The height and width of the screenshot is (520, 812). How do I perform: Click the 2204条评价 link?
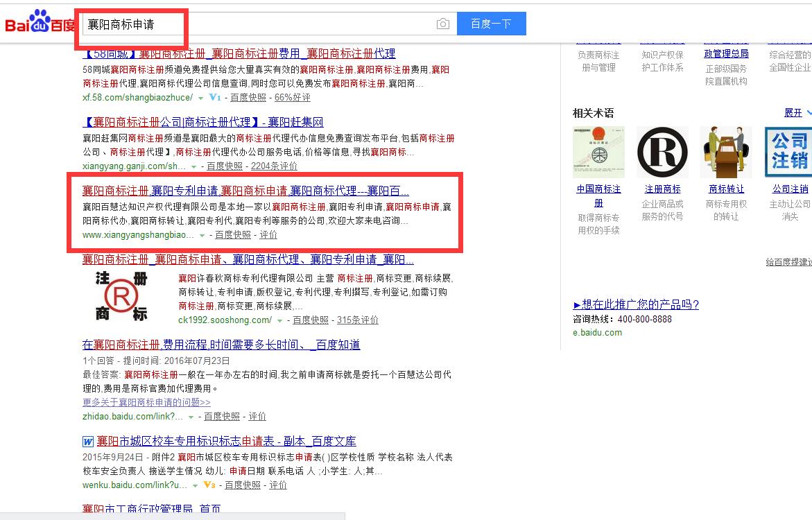click(x=274, y=166)
